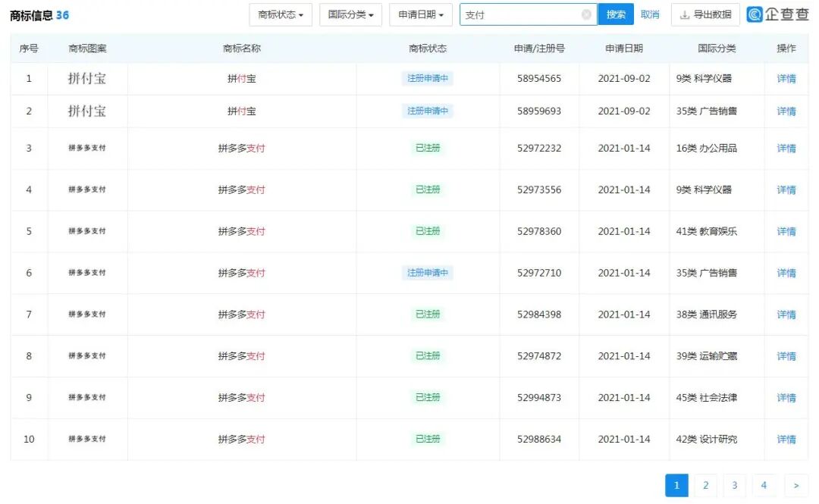Open 详情 for the last row 拼多多支付

[x=786, y=439]
